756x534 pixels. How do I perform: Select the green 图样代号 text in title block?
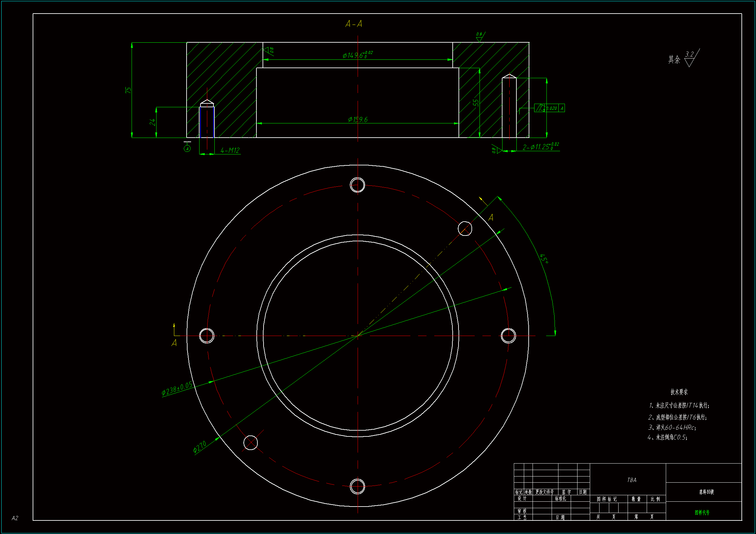tap(702, 512)
